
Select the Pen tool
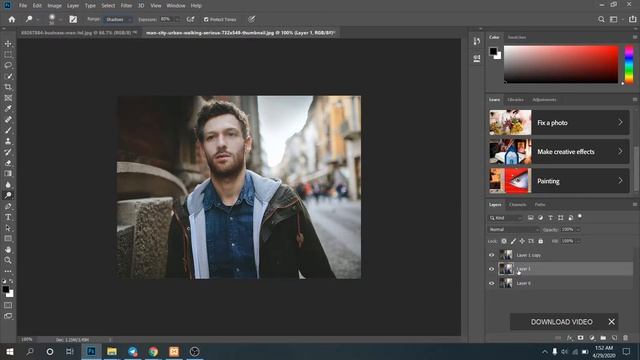point(8,206)
